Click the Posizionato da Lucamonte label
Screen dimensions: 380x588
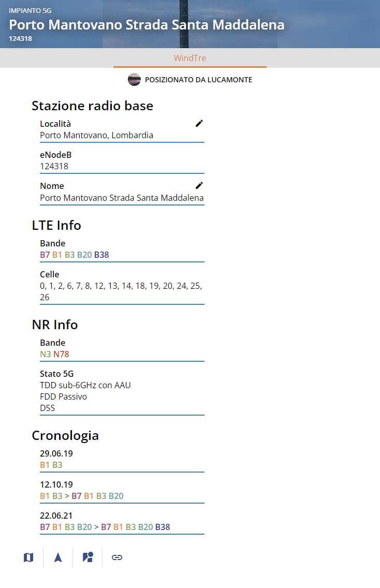pyautogui.click(x=198, y=80)
